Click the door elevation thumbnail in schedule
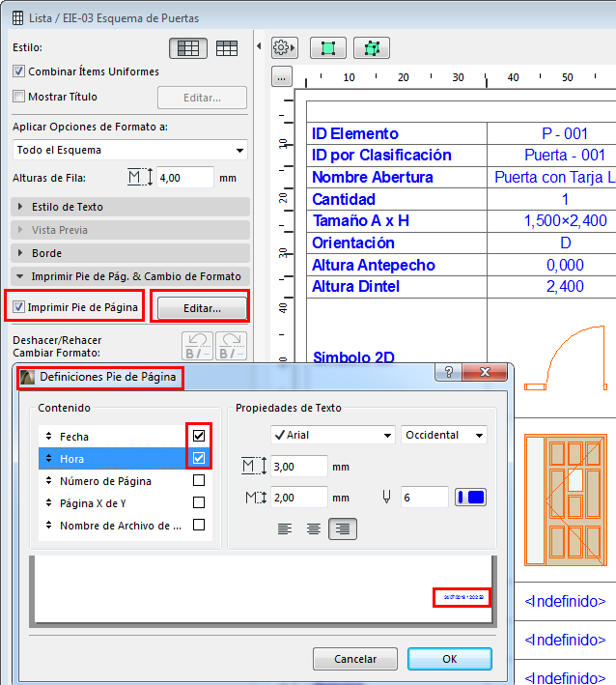This screenshot has width=616, height=685. point(566,499)
